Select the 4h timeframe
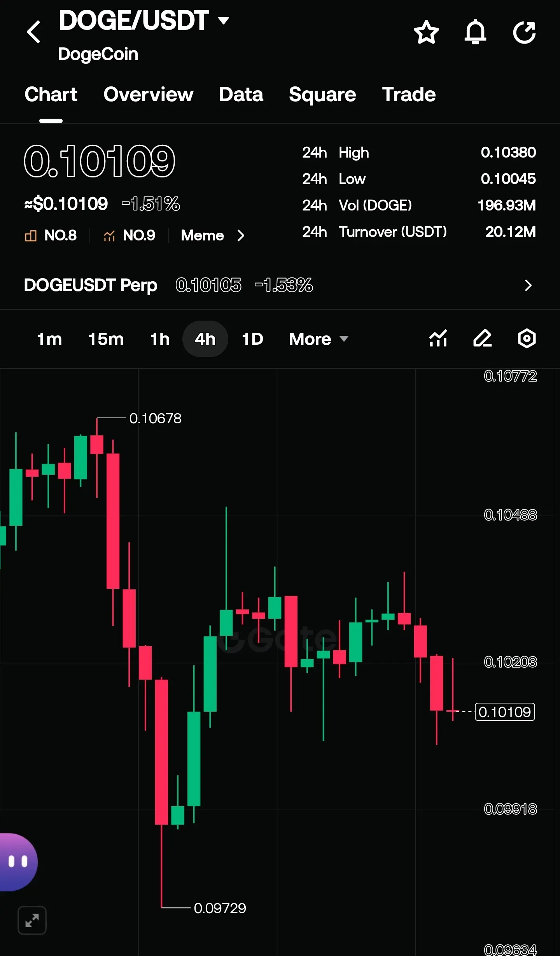560x956 pixels. [x=205, y=339]
